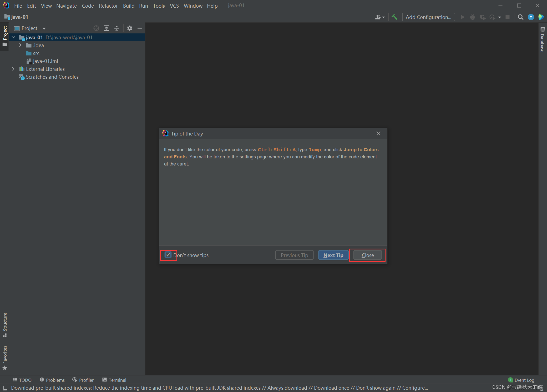The width and height of the screenshot is (547, 392).
Task: Open Search Everywhere magnifier icon
Action: pyautogui.click(x=520, y=17)
